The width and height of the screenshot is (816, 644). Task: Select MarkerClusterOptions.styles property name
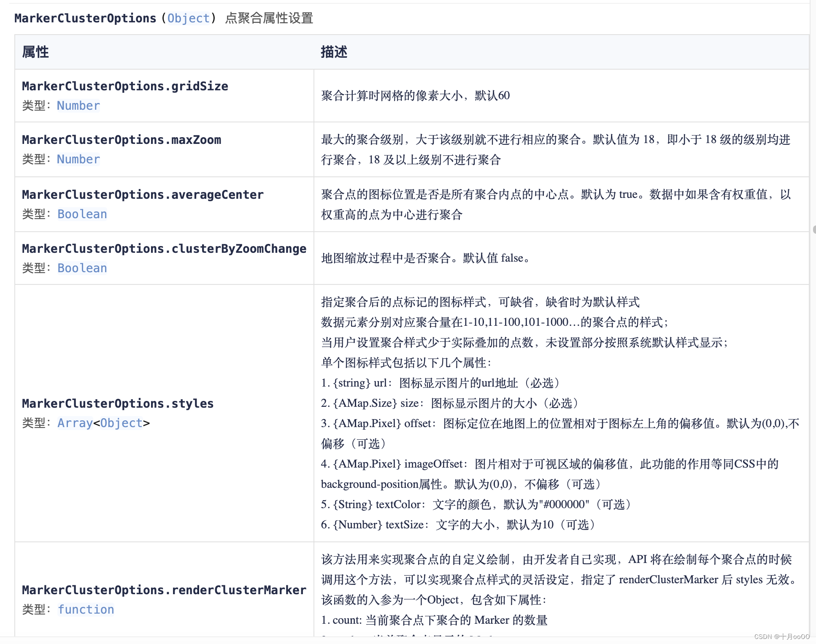(x=118, y=403)
